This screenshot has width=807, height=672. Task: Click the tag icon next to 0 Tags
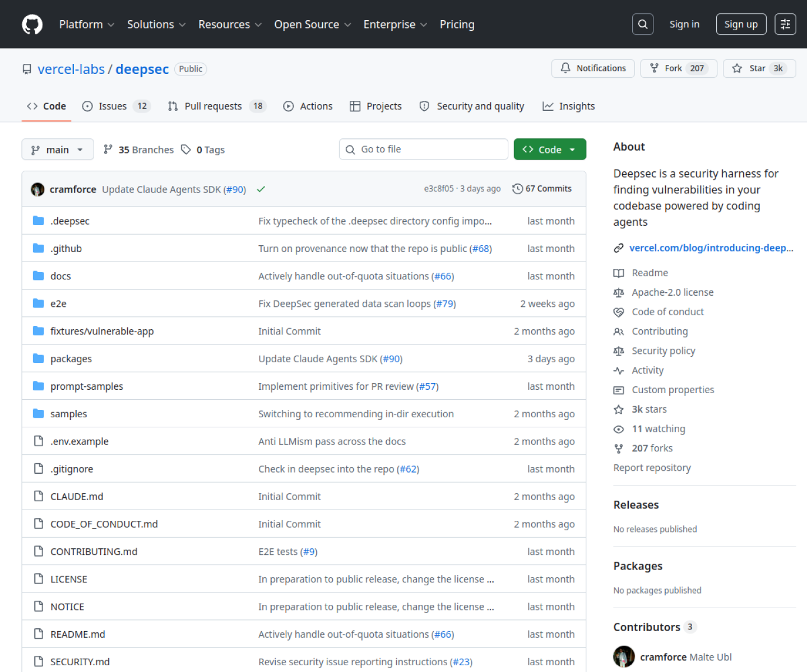(x=186, y=150)
